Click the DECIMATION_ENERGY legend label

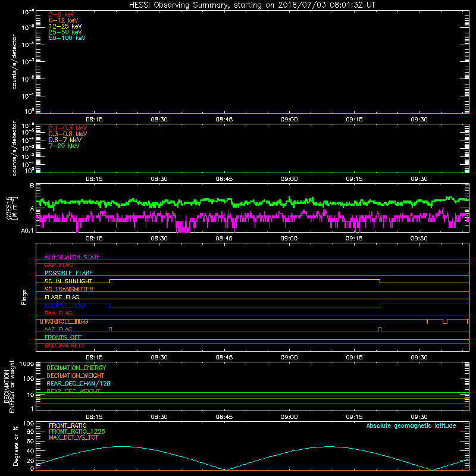(76, 368)
